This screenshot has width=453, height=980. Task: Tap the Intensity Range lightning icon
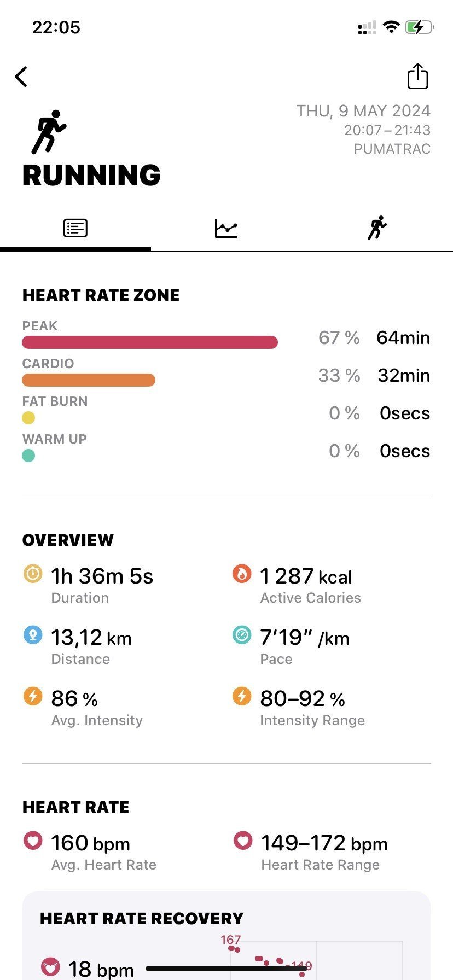coord(242,696)
